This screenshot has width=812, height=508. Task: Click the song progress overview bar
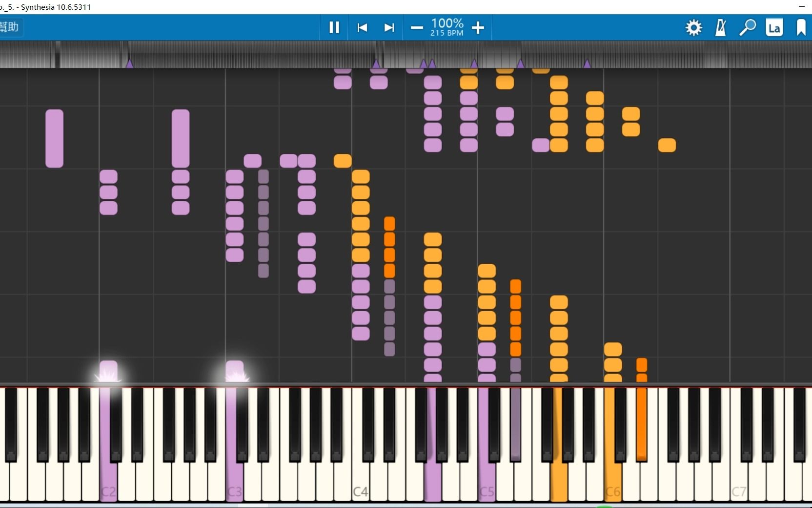coord(406,54)
